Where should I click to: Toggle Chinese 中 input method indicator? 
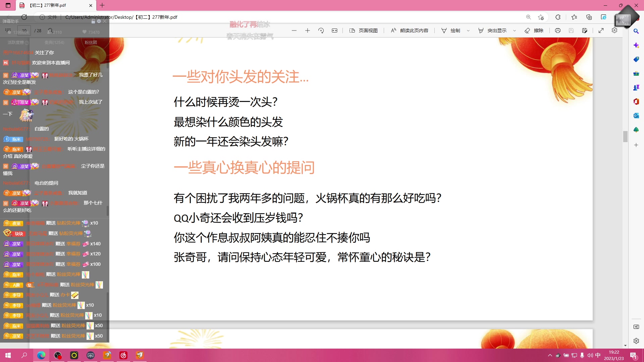pyautogui.click(x=598, y=355)
